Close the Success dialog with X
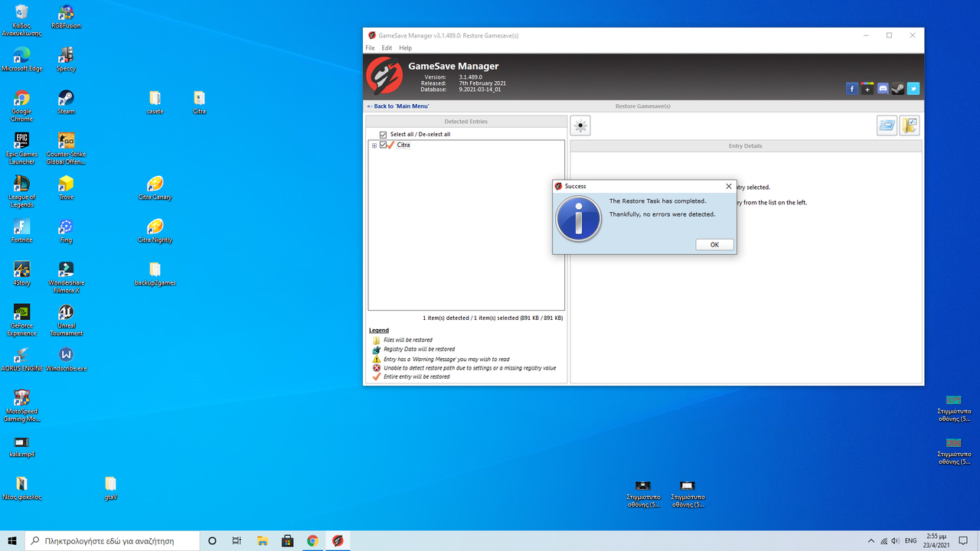This screenshot has height=551, width=980. 728,186
